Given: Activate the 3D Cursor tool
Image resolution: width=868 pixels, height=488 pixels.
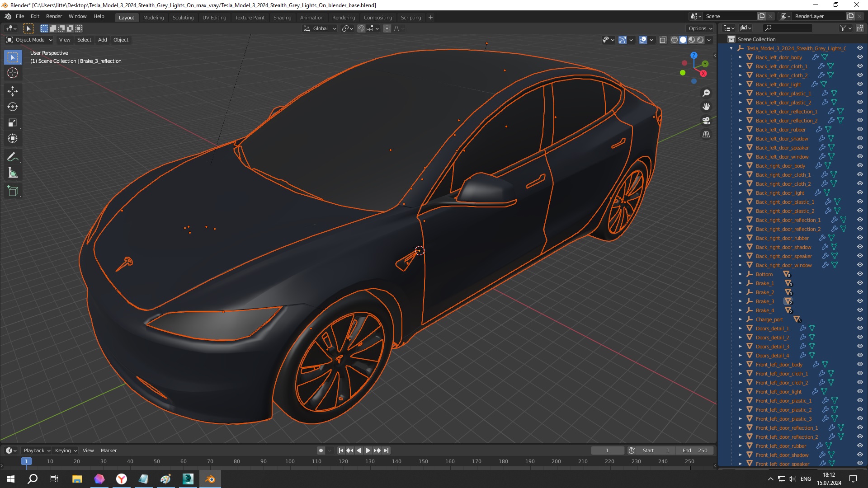Looking at the screenshot, I should 13,73.
